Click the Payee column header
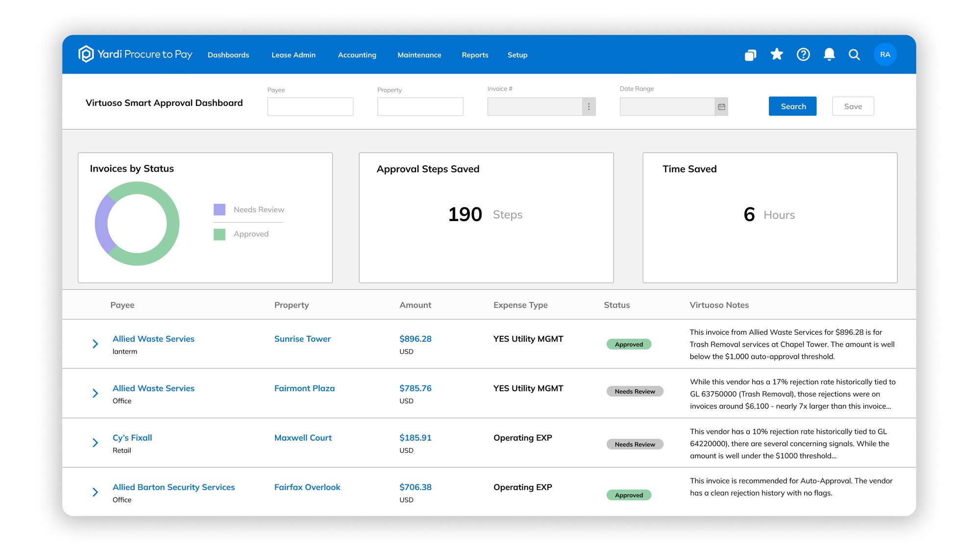The width and height of the screenshot is (980, 551). 122,305
